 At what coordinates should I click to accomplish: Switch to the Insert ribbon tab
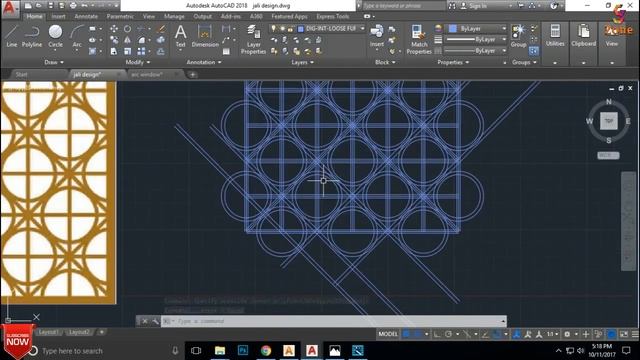[58, 16]
